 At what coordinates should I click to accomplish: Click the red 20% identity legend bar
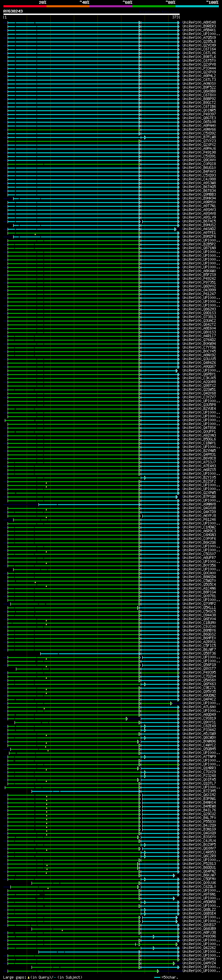25,6
